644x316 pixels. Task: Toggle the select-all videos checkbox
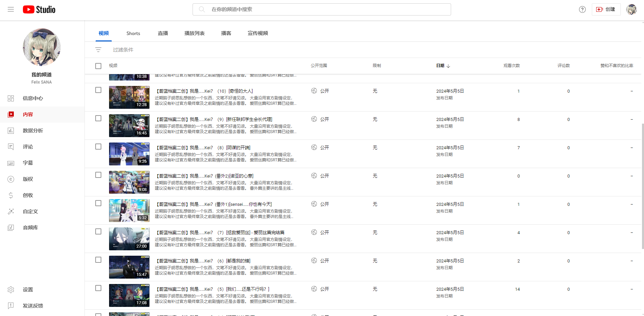click(98, 66)
